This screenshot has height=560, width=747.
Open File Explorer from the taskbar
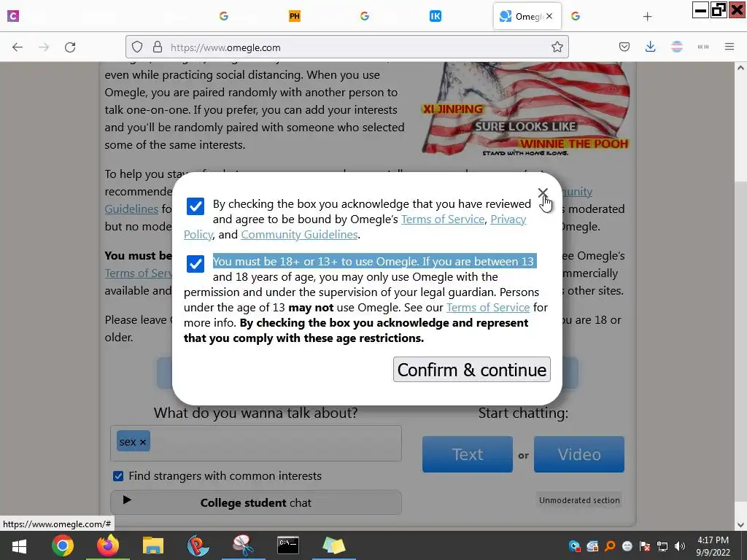[x=153, y=545]
